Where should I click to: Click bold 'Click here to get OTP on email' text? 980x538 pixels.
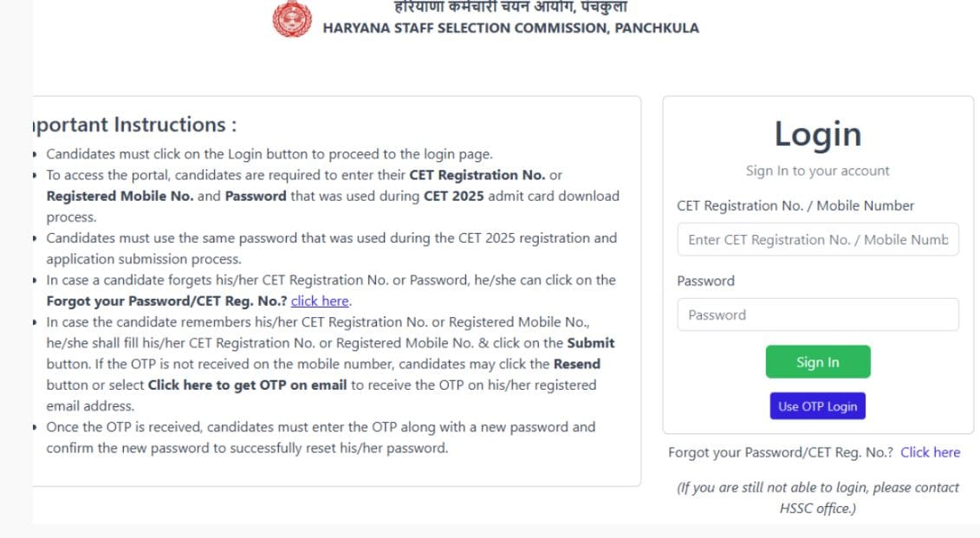[x=247, y=385]
